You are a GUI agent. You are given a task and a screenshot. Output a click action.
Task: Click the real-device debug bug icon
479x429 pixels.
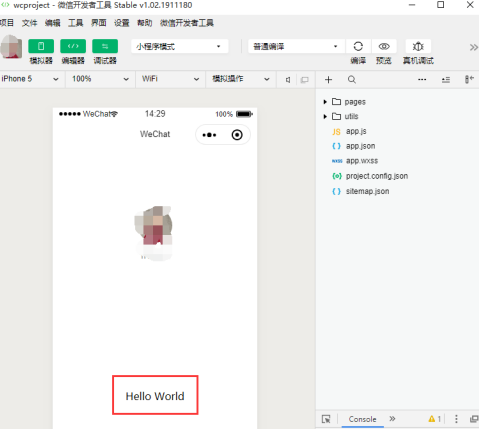coord(418,46)
